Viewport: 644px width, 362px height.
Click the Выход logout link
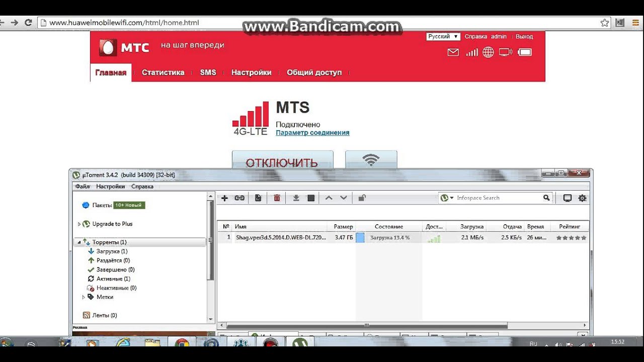tap(524, 37)
